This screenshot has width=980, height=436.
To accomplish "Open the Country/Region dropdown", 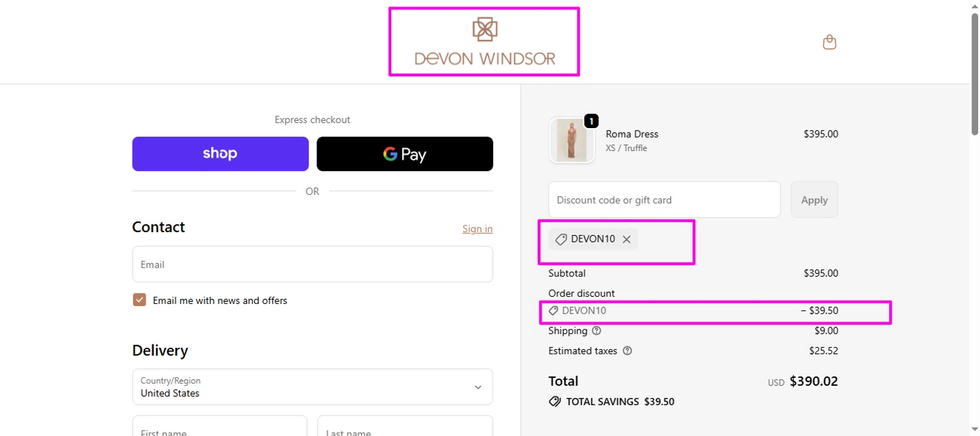I will click(x=312, y=387).
